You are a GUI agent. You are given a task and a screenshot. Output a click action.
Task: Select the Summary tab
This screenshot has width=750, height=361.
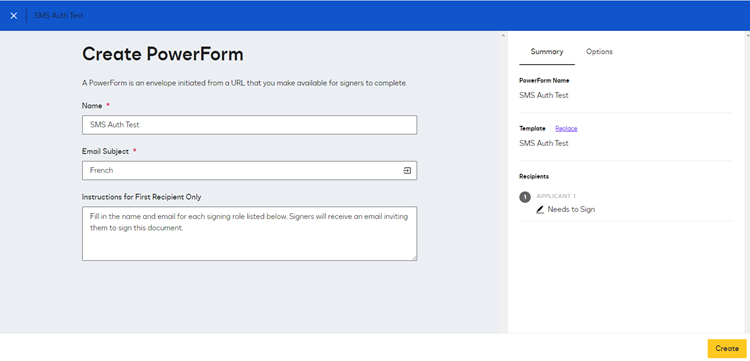(x=547, y=52)
